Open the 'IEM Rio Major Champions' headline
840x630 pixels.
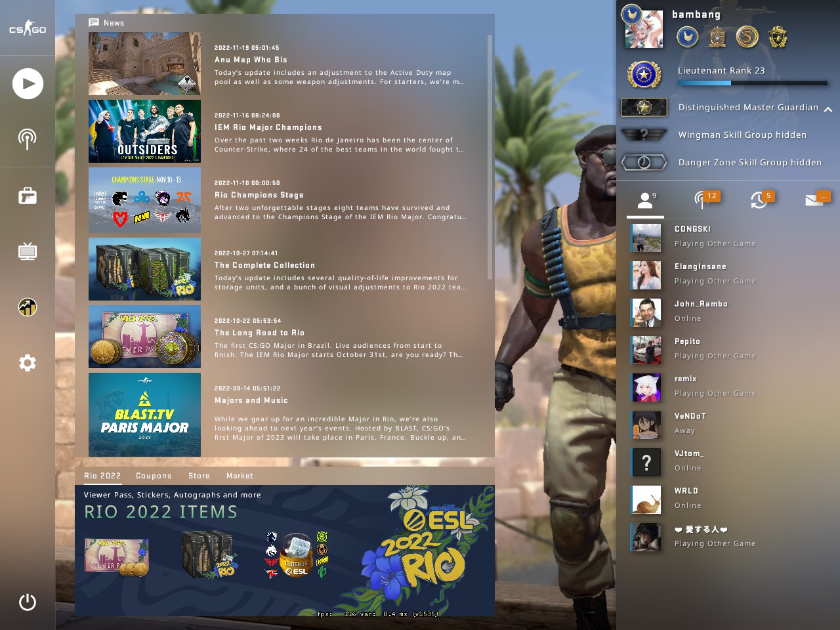point(268,127)
